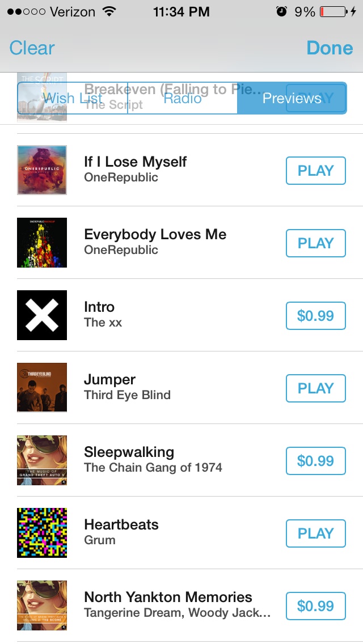The image size is (363, 644).
Task: Tap the Everybody Loves Me album cover
Action: 42,243
